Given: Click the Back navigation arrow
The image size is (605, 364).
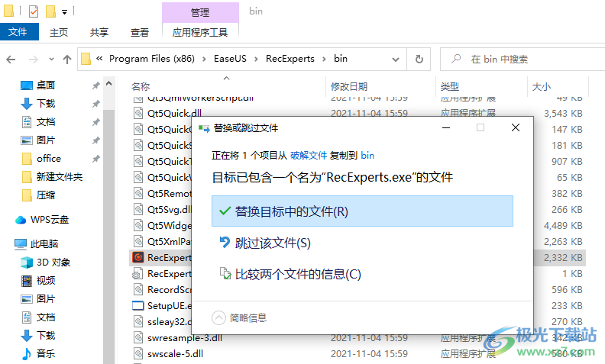Looking at the screenshot, I should tap(11, 60).
